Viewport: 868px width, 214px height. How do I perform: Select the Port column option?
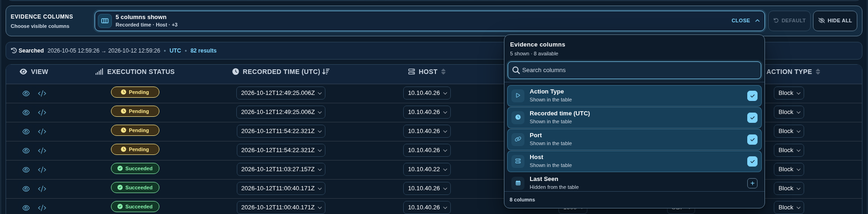pyautogui.click(x=634, y=139)
